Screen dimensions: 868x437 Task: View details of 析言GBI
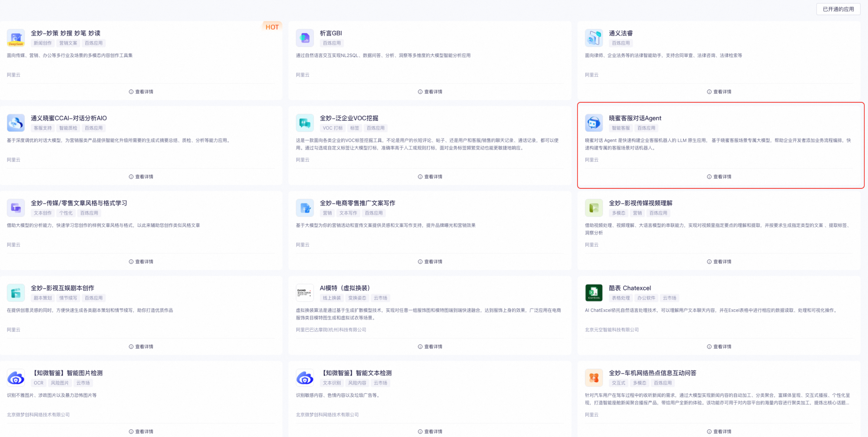430,92
